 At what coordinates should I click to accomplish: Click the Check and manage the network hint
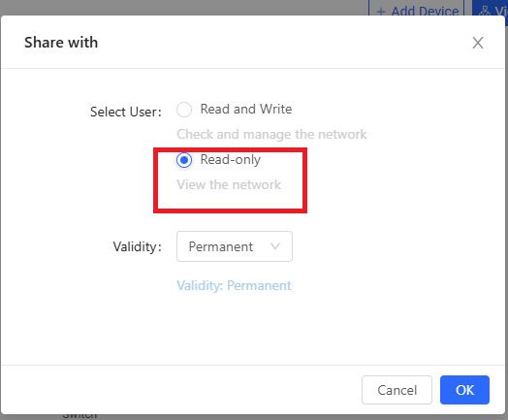[271, 134]
